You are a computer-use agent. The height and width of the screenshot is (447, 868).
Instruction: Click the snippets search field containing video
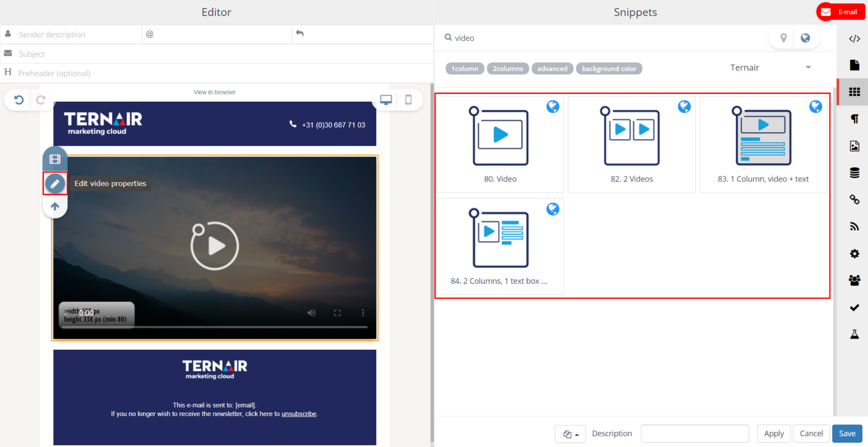pyautogui.click(x=605, y=38)
